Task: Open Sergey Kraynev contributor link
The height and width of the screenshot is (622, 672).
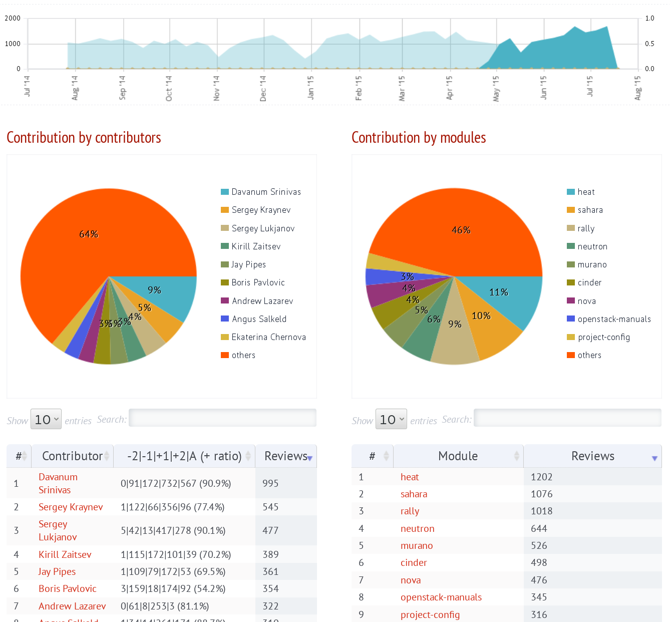Action: click(x=71, y=507)
